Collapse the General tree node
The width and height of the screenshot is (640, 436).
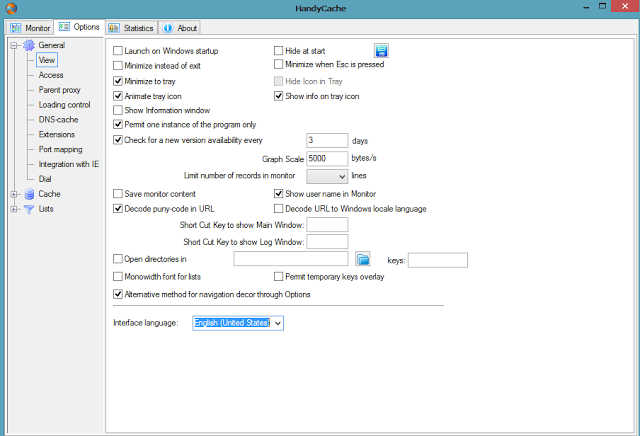pyautogui.click(x=14, y=46)
